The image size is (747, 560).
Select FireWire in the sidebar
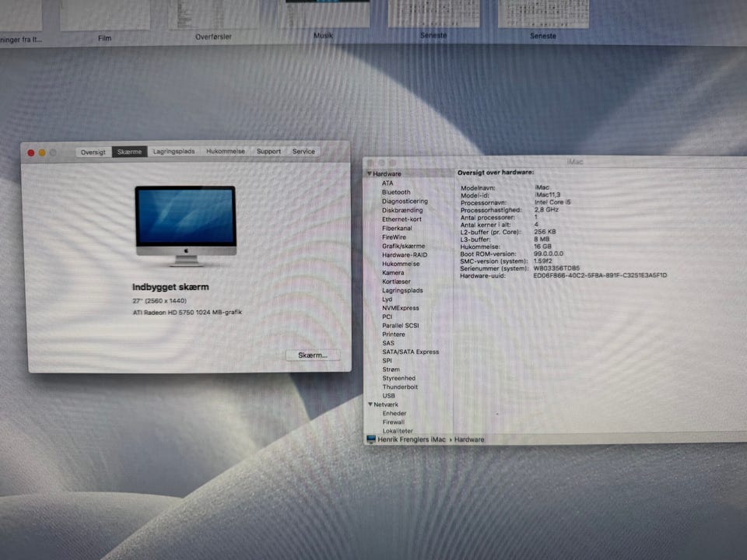pyautogui.click(x=394, y=237)
